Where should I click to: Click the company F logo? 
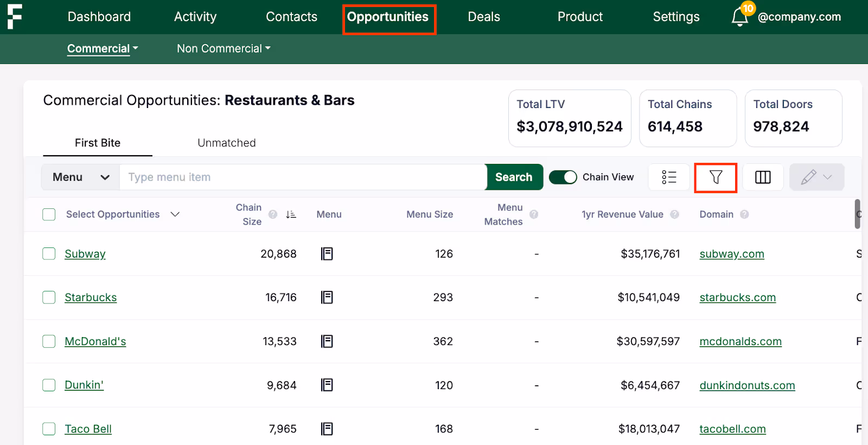point(15,16)
